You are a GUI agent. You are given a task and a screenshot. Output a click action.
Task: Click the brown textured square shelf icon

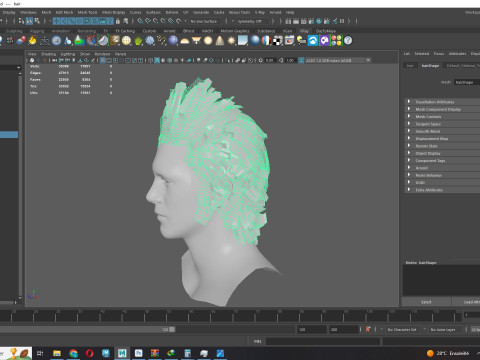point(115,40)
